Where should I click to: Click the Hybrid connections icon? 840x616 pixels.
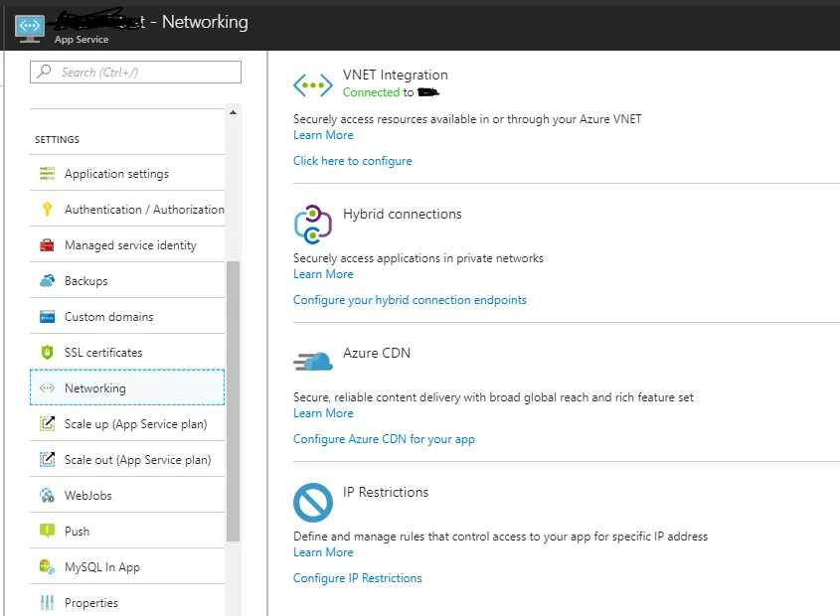coord(313,225)
